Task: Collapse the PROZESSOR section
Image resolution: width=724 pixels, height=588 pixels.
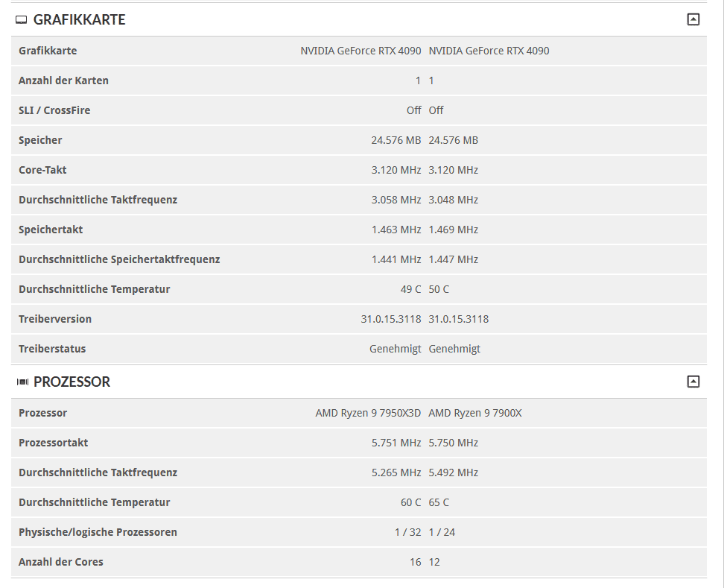Action: (x=693, y=382)
